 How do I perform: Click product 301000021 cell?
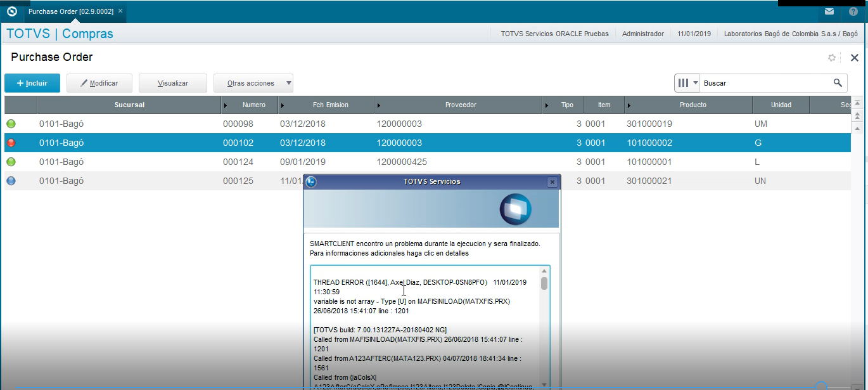coord(649,181)
